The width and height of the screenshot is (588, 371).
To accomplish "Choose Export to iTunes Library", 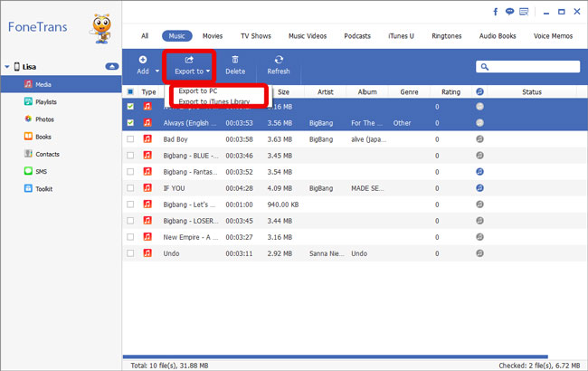I will (x=214, y=101).
